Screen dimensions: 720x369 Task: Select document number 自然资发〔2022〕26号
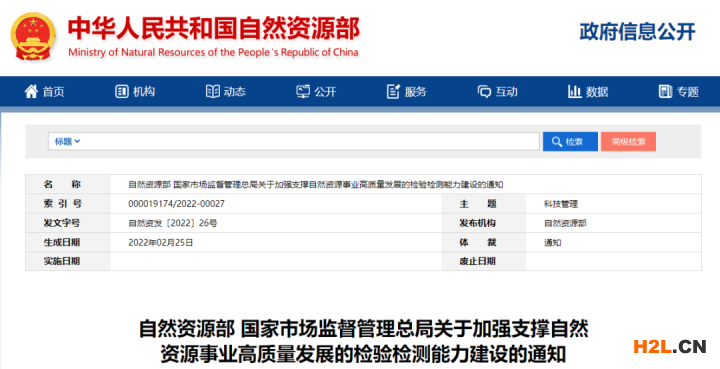click(173, 224)
